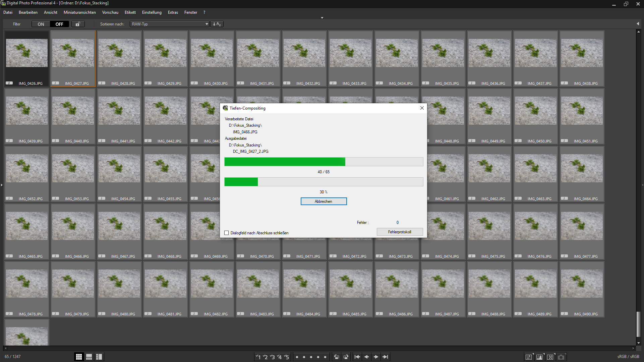Go to next image arrow
This screenshot has height=362, width=644.
tap(376, 357)
